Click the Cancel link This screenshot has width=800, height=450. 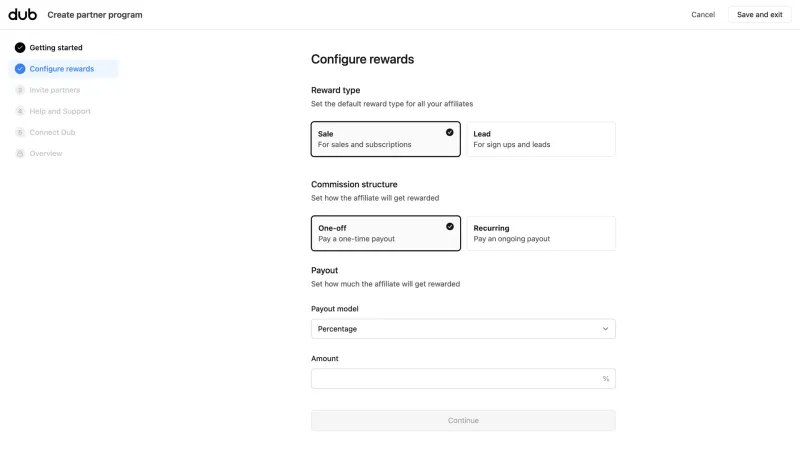click(x=703, y=15)
